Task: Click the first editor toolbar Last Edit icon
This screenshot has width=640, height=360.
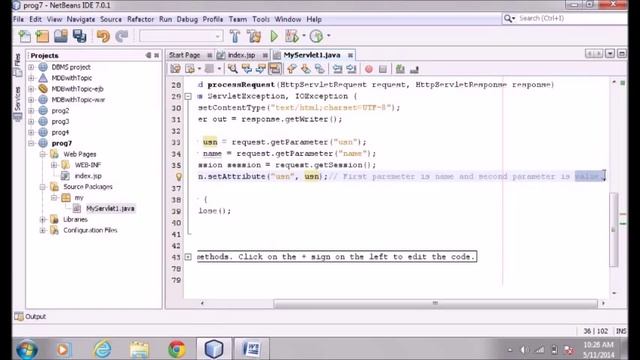Action: [x=176, y=69]
